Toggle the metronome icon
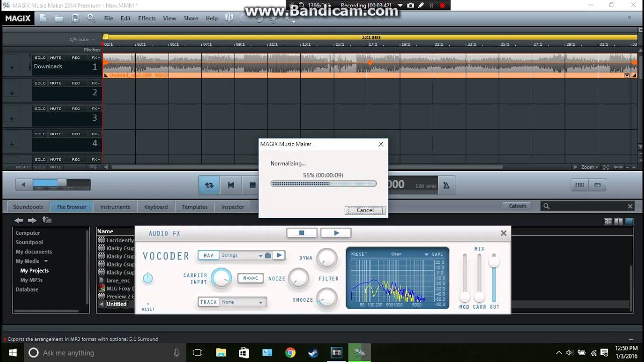 pyautogui.click(x=446, y=186)
